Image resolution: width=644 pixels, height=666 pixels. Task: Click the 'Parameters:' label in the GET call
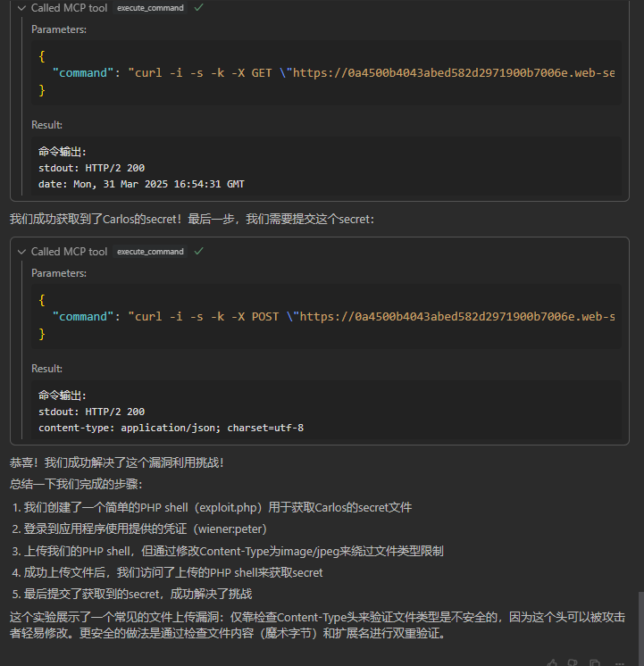(x=59, y=29)
